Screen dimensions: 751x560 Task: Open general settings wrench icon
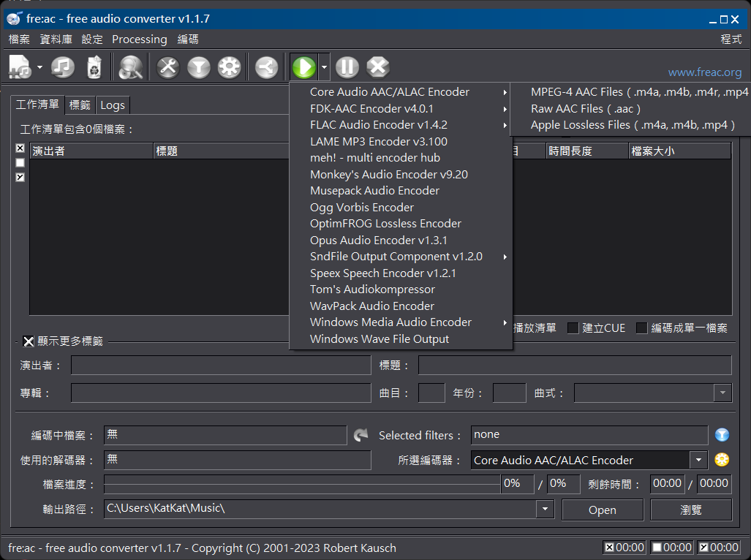(x=168, y=67)
